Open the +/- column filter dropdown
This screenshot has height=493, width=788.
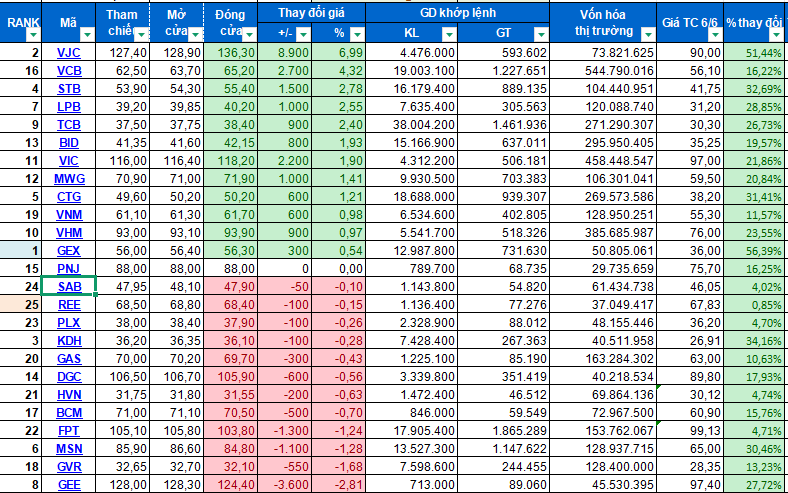(303, 34)
